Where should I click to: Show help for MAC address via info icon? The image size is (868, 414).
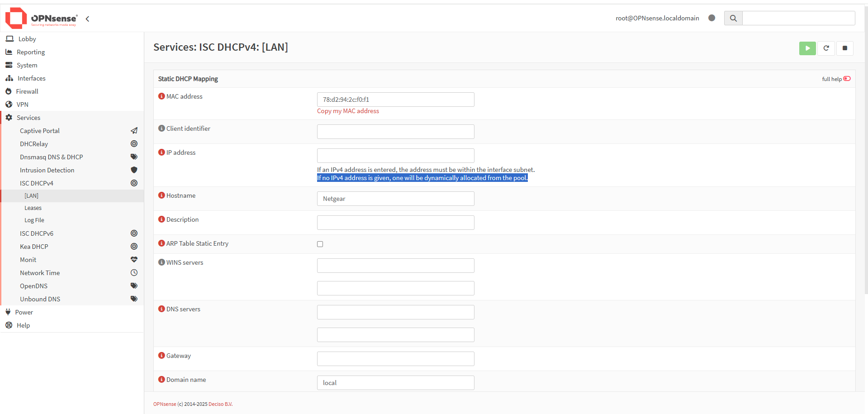[161, 96]
